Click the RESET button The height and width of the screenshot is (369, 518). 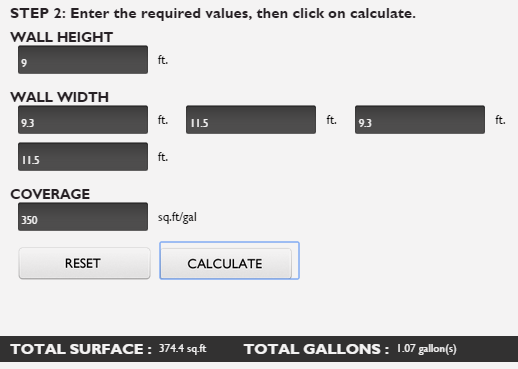(84, 263)
